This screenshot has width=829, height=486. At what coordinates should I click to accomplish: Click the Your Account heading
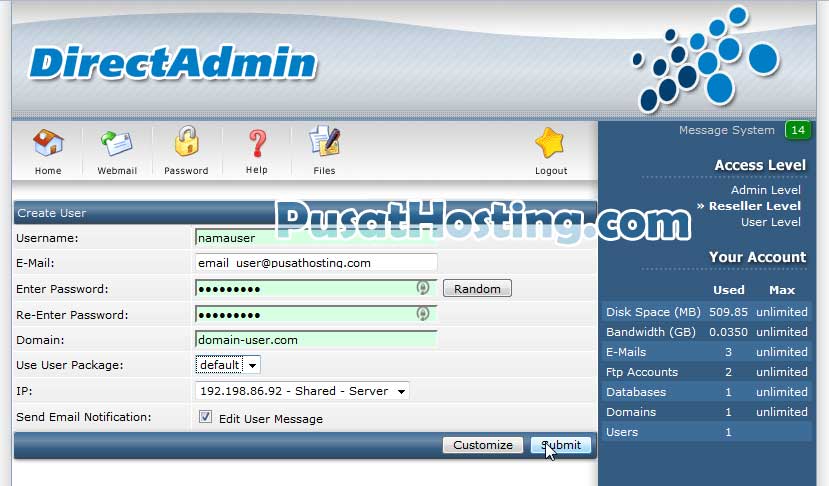coord(757,257)
